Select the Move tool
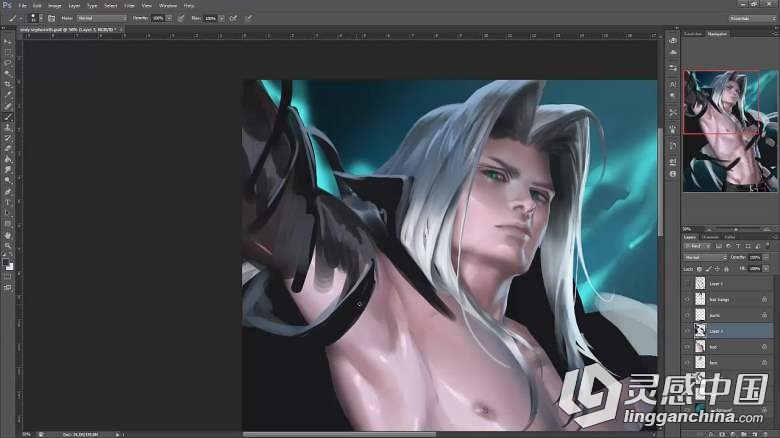780x438 pixels. [7, 41]
